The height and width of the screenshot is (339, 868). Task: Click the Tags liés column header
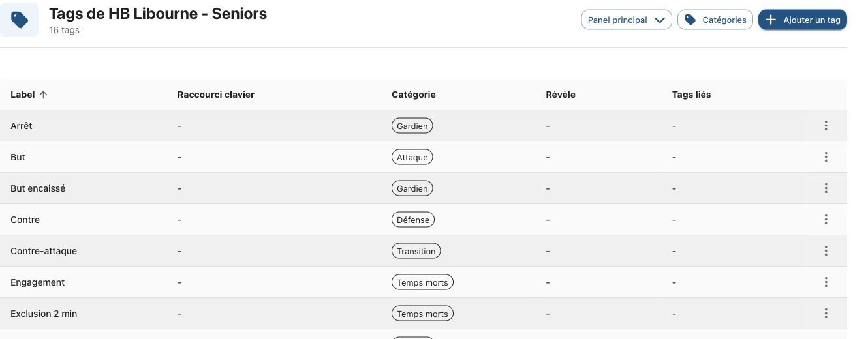692,95
